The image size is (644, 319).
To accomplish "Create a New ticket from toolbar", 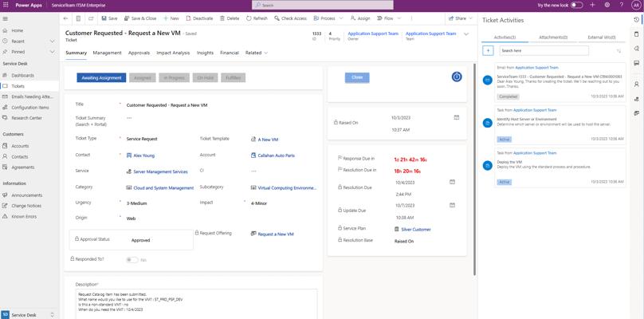I will click(x=171, y=18).
